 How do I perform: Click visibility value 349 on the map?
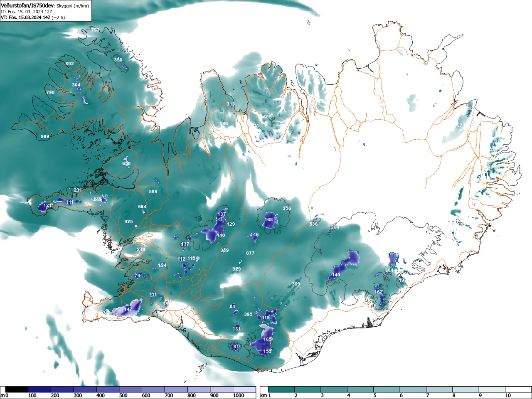pos(224,250)
